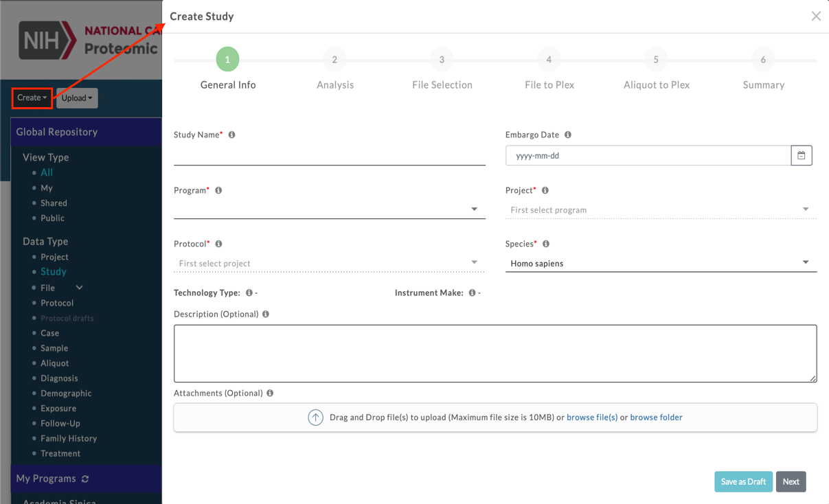Click the Technology Type info icon
The image size is (829, 504).
click(x=249, y=293)
